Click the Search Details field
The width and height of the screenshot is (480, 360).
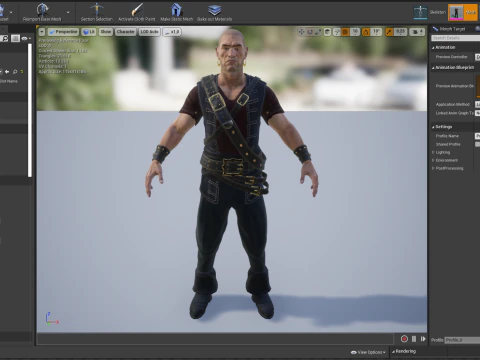click(x=456, y=38)
